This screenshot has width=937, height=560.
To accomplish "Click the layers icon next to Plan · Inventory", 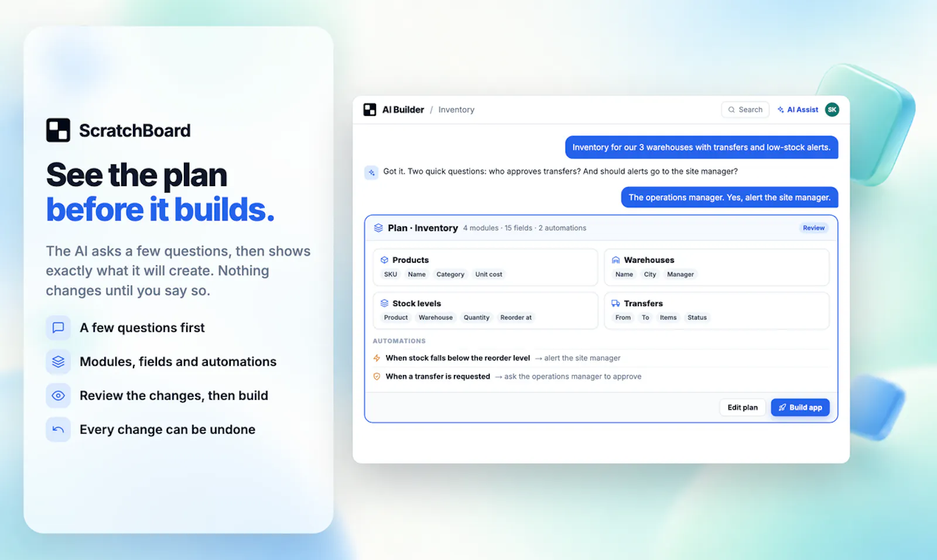I will [378, 228].
